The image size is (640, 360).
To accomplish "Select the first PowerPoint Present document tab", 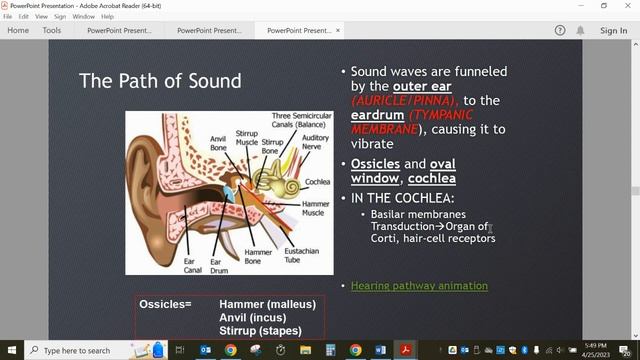I will pos(119,31).
